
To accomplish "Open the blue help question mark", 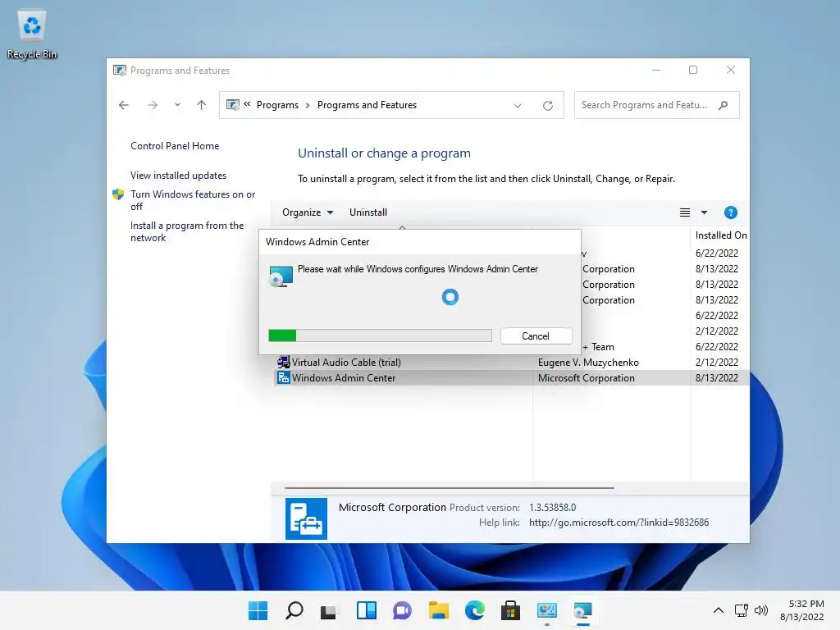I will tap(730, 212).
